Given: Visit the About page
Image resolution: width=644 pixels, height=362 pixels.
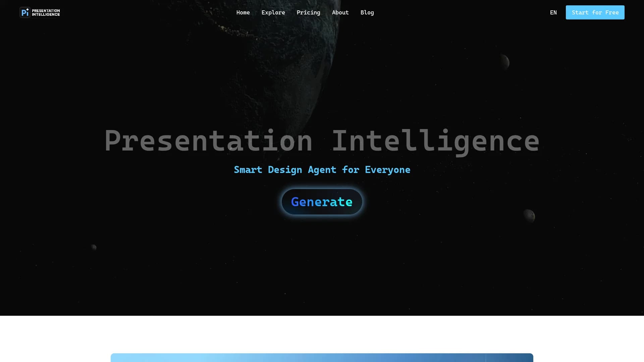Looking at the screenshot, I should click(x=340, y=12).
